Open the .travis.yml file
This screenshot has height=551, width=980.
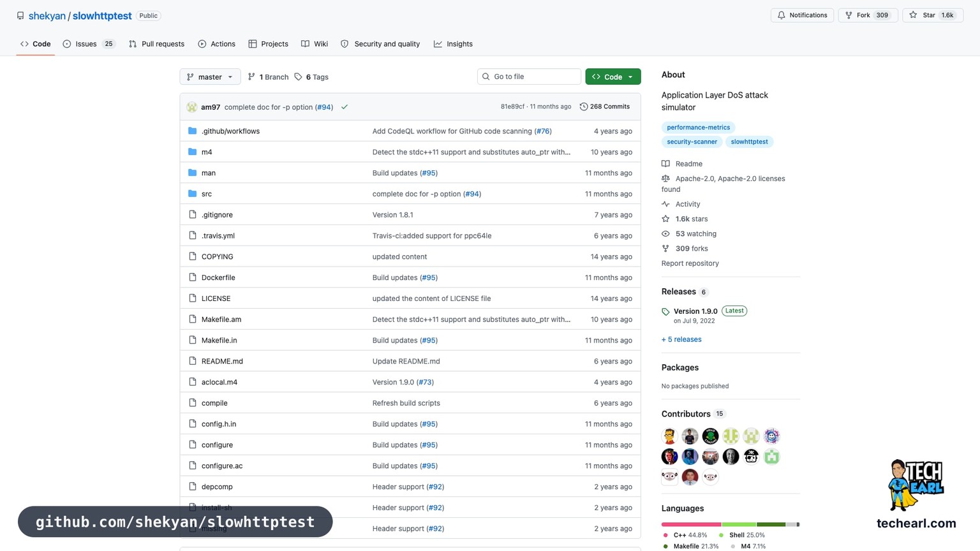[218, 236]
